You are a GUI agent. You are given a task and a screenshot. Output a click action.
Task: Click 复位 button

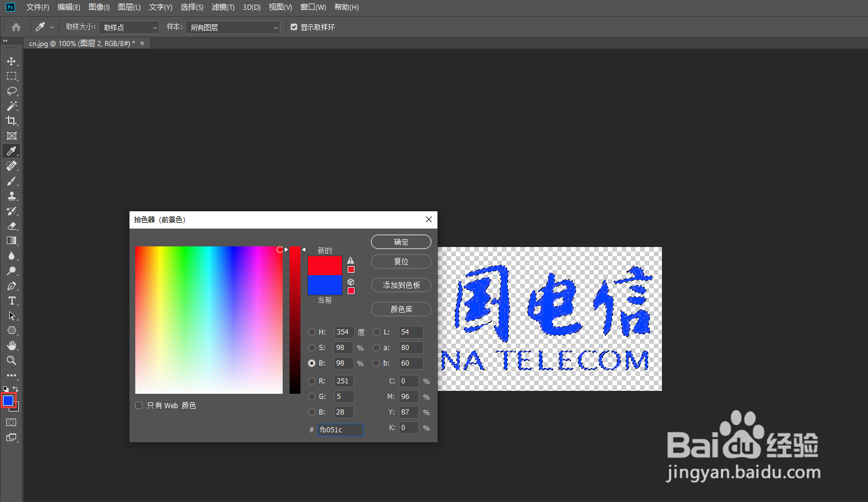[x=401, y=261]
